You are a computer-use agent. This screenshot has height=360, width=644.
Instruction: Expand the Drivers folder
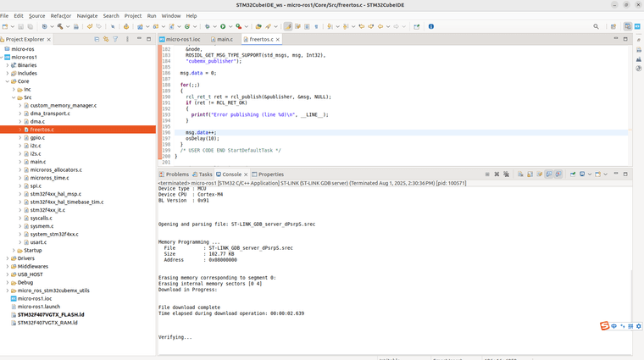tap(8, 258)
